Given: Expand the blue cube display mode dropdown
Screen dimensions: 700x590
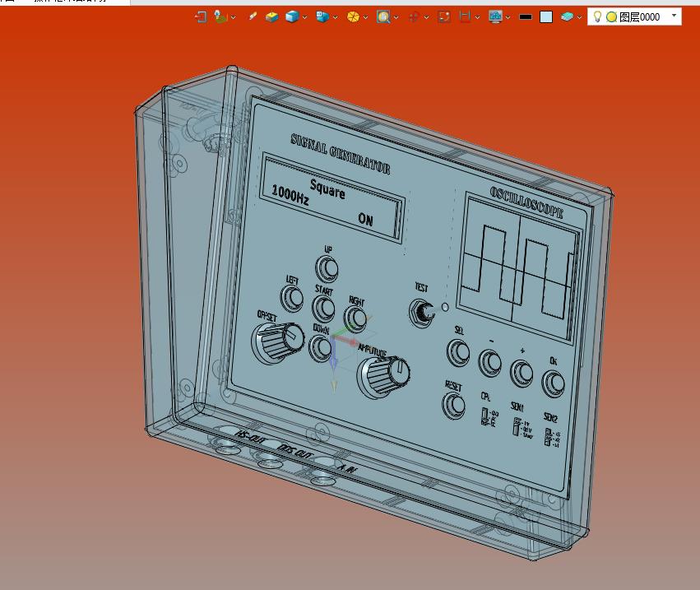Looking at the screenshot, I should [x=304, y=17].
